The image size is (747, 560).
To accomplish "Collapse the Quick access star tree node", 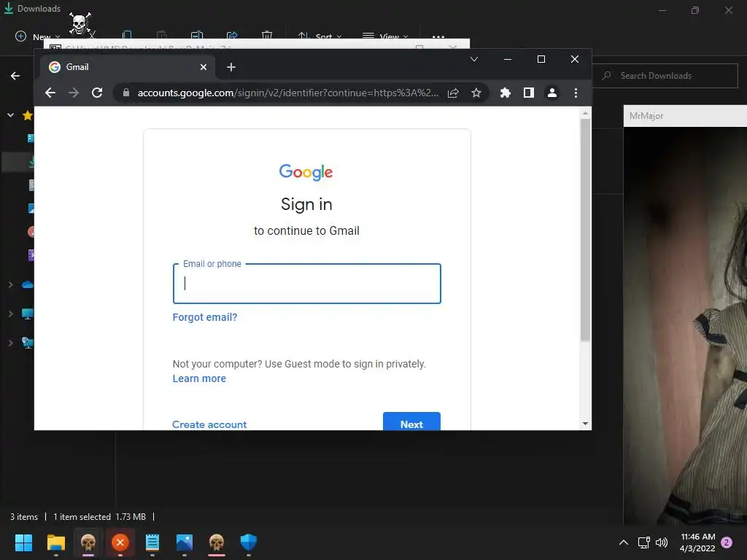I will pos(10,115).
